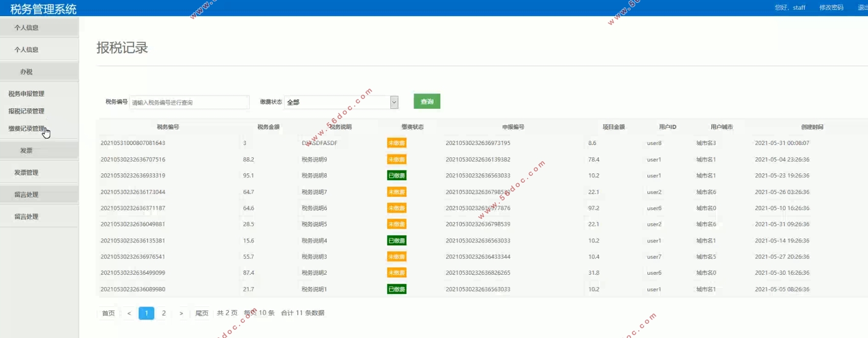Open the 缴费记录管理 sidebar item

[x=26, y=128]
